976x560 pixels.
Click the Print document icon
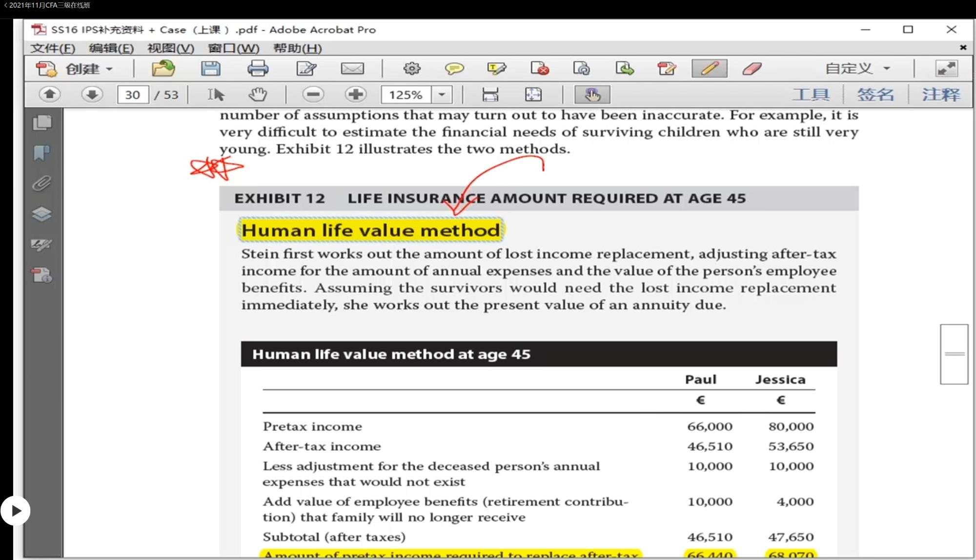click(x=258, y=68)
